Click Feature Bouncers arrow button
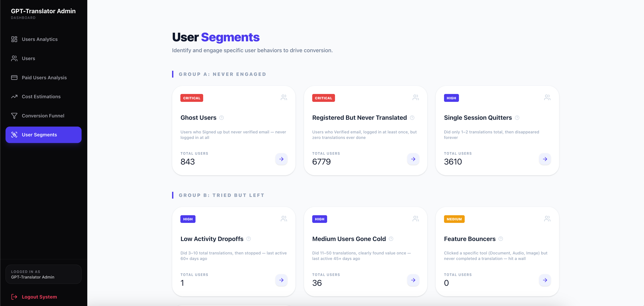This screenshot has height=306, width=644. point(545,280)
